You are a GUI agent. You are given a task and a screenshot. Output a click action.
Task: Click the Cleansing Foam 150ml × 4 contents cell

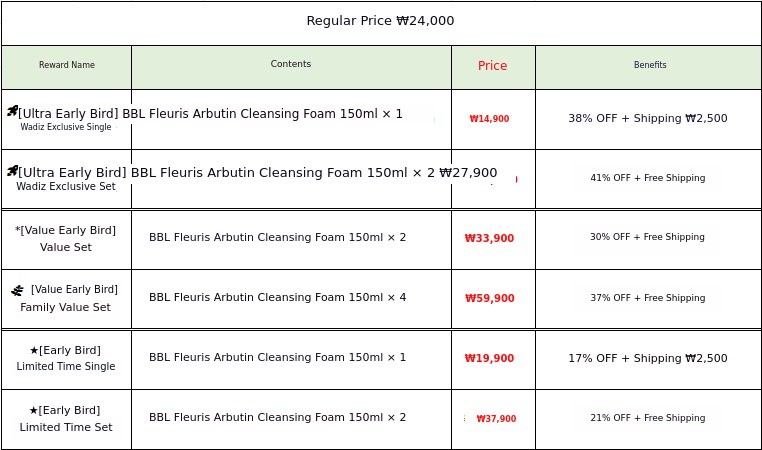pos(278,298)
